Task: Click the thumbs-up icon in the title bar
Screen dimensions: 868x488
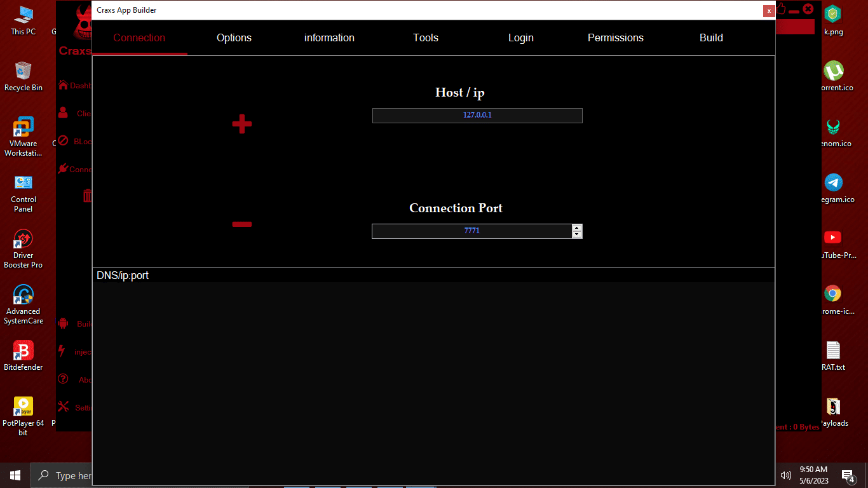Action: tap(780, 10)
